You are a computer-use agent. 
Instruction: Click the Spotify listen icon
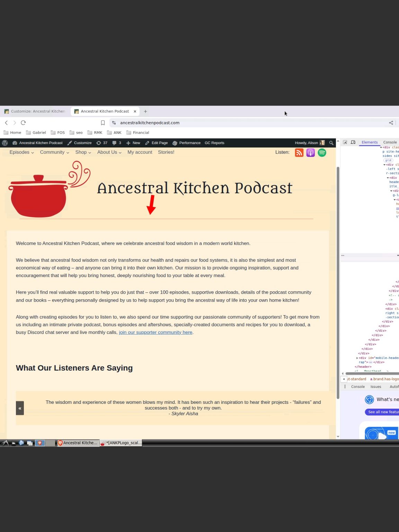pos(322,153)
